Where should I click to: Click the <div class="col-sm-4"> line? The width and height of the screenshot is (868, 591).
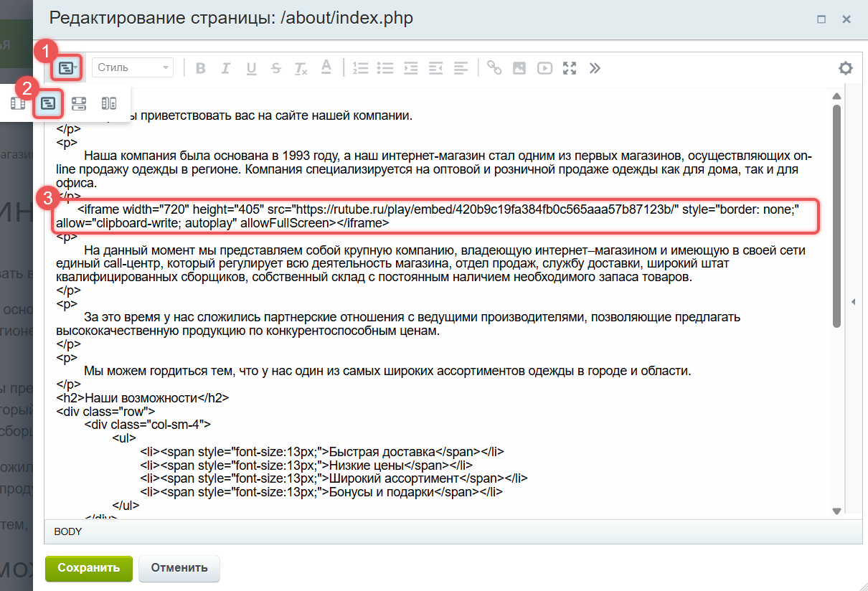147,425
